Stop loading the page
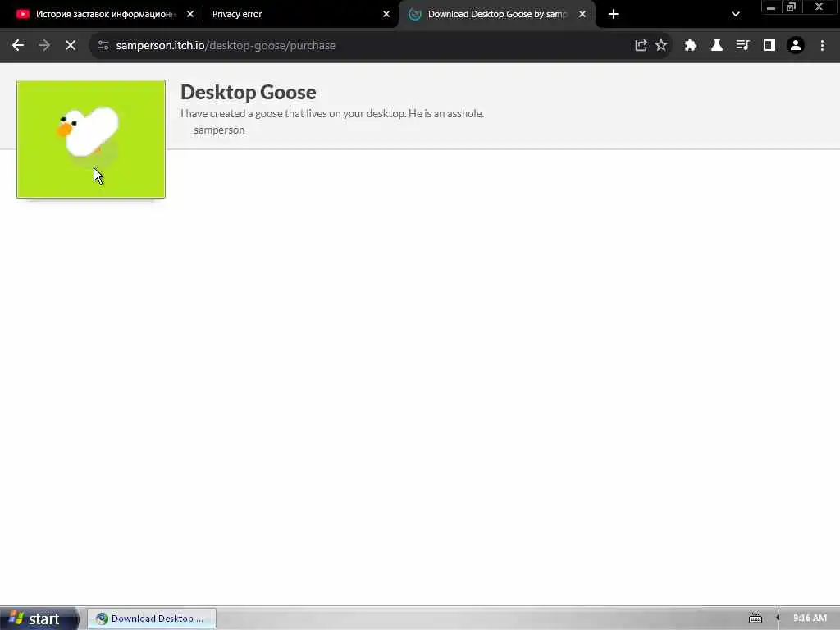This screenshot has height=630, width=840. (71, 46)
